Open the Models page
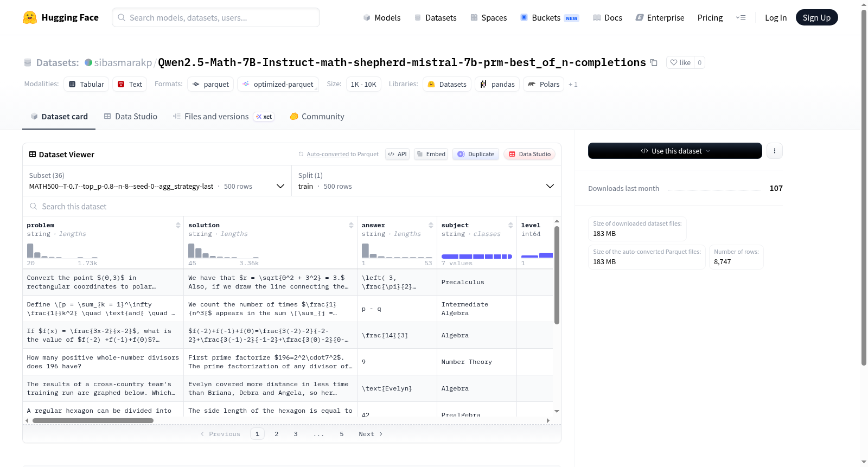 [382, 17]
